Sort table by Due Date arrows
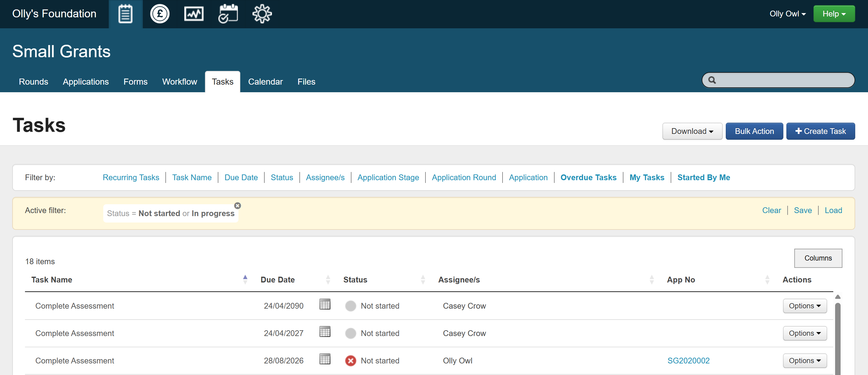Image resolution: width=868 pixels, height=375 pixels. 328,279
